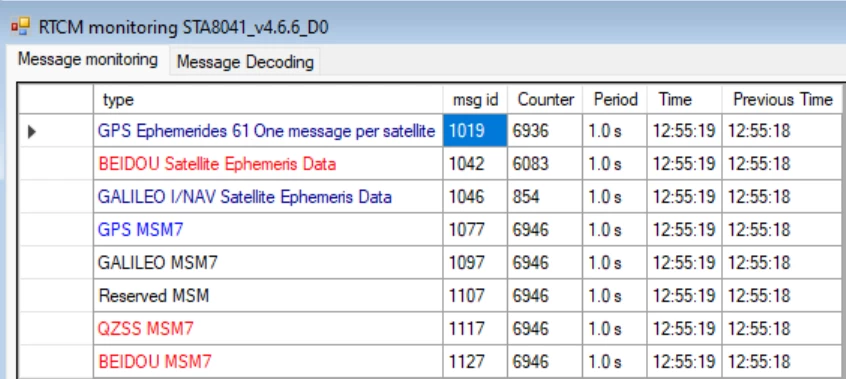The width and height of the screenshot is (846, 379).
Task: Click msg id cell 1107
Action: click(475, 295)
